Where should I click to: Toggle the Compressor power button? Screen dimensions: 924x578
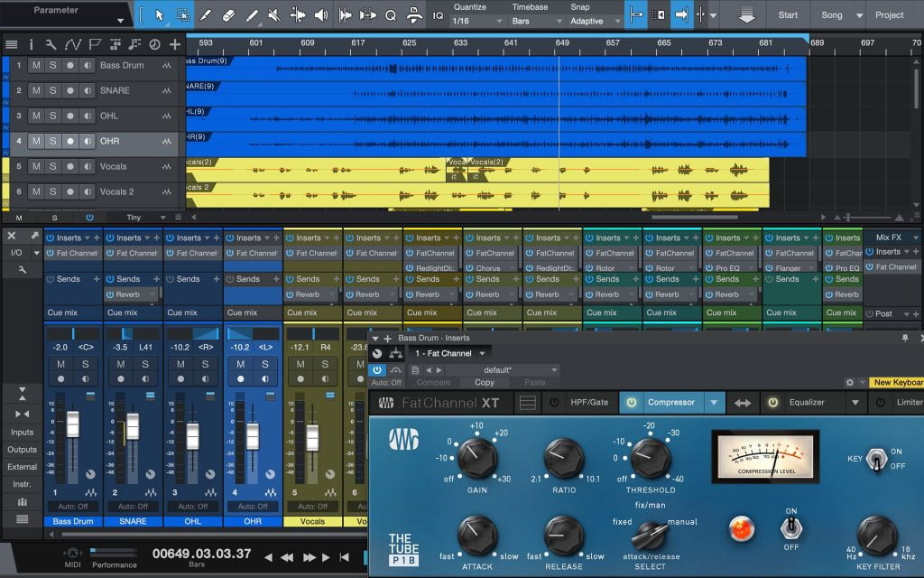point(631,403)
